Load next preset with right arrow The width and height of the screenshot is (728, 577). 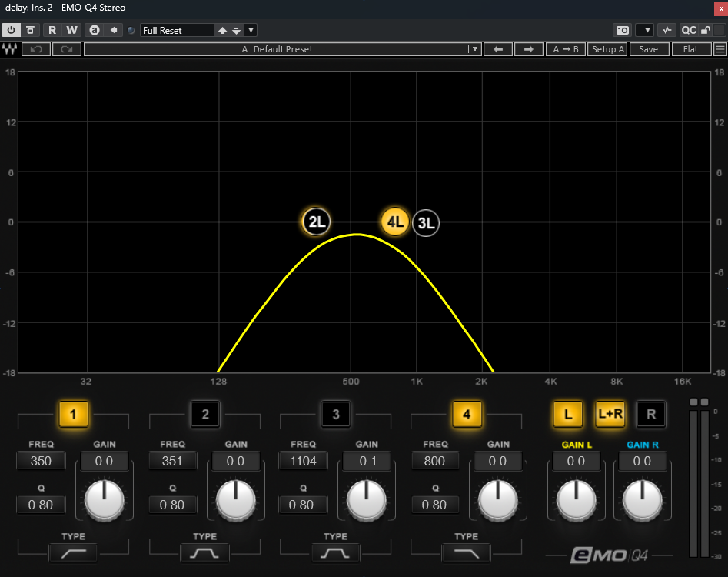point(528,49)
